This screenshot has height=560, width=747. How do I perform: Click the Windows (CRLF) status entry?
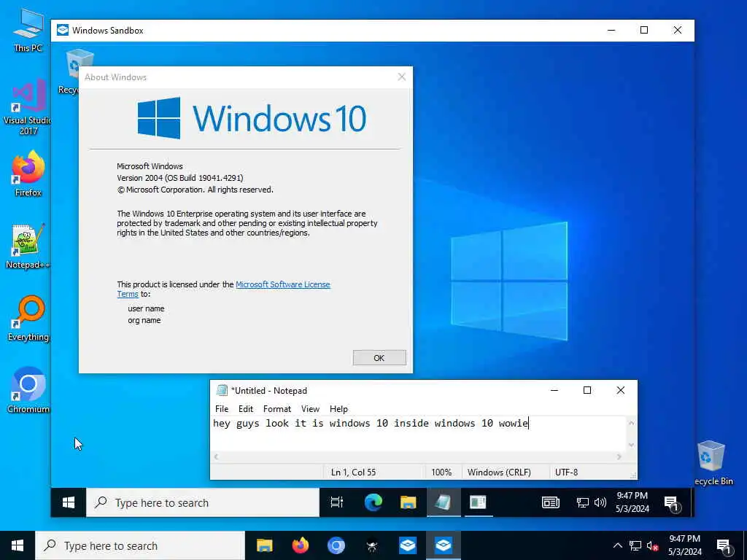point(499,472)
